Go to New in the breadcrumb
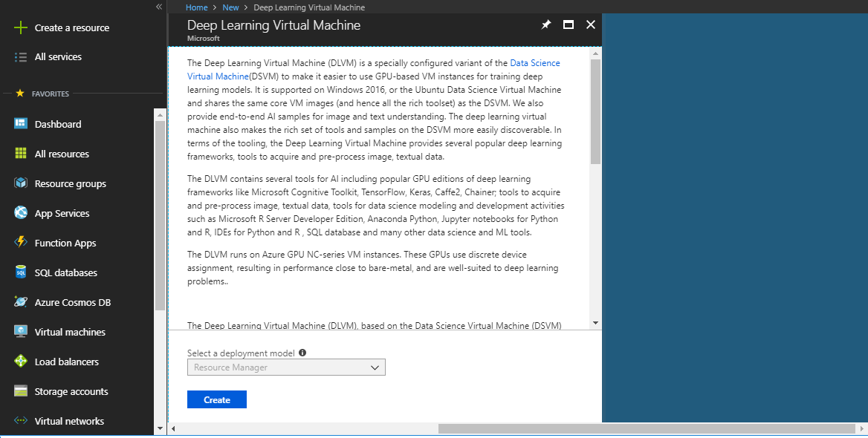 (230, 7)
